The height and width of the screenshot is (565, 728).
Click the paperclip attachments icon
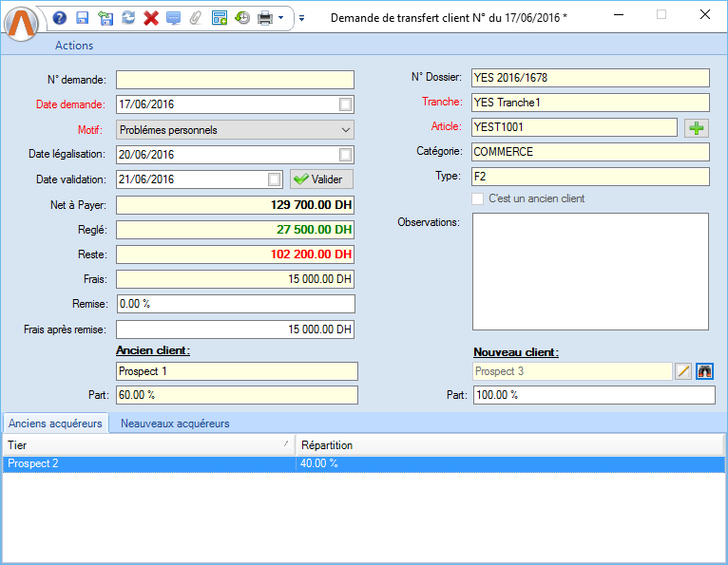(196, 18)
